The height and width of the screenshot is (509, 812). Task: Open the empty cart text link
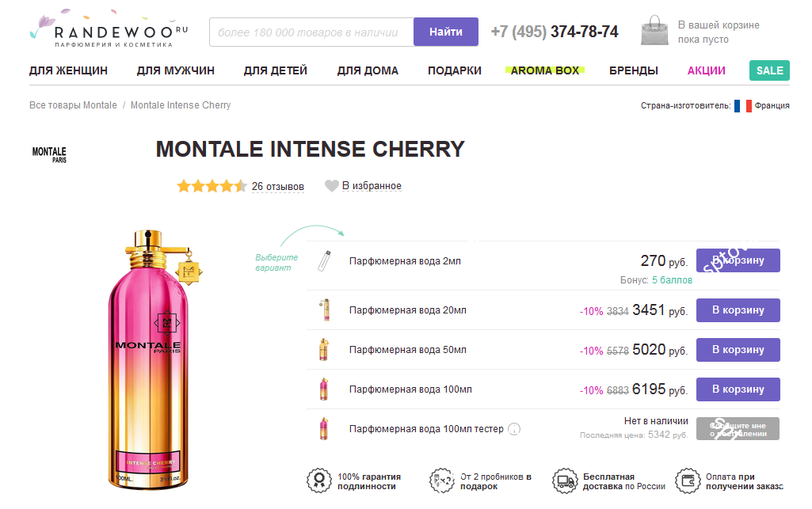(x=719, y=32)
